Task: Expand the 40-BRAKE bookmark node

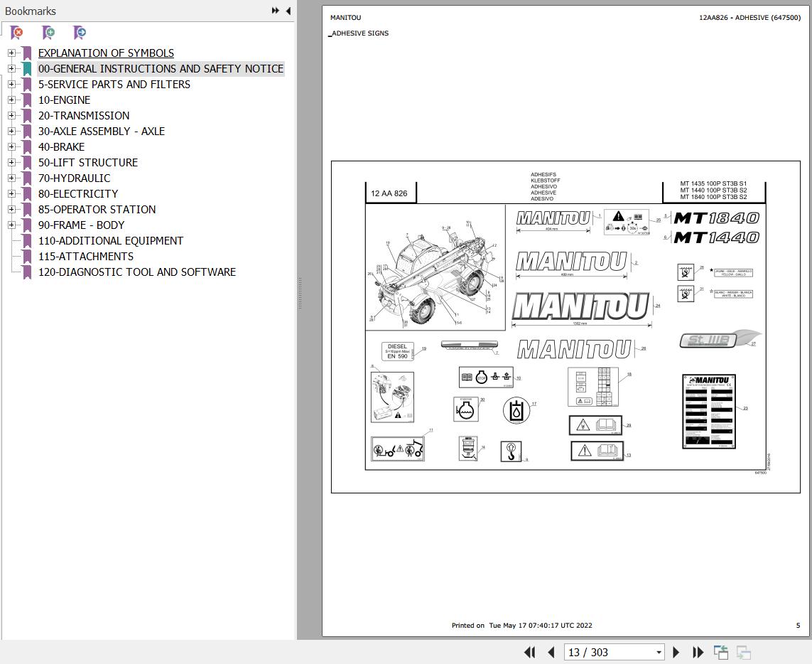Action: tap(11, 146)
